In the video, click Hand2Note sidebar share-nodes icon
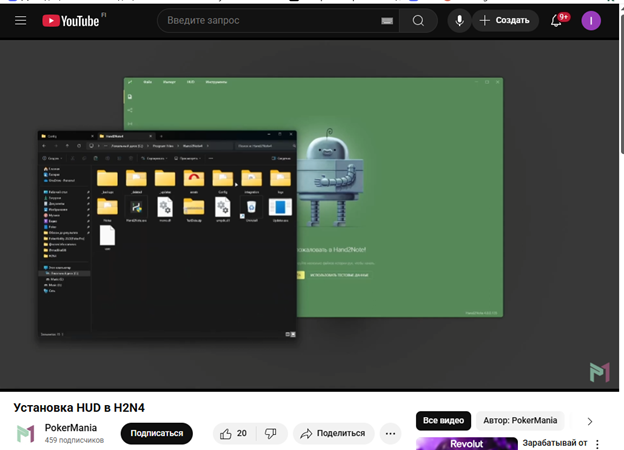624x450 pixels. click(130, 110)
